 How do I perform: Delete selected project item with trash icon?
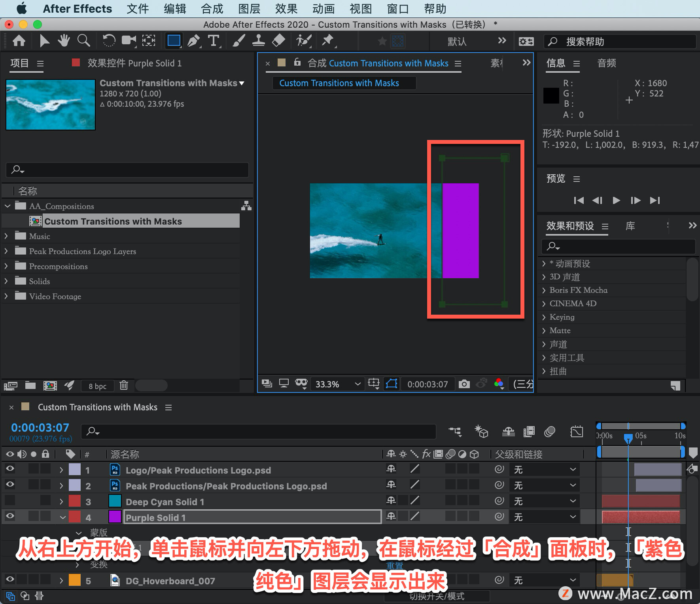pos(124,385)
